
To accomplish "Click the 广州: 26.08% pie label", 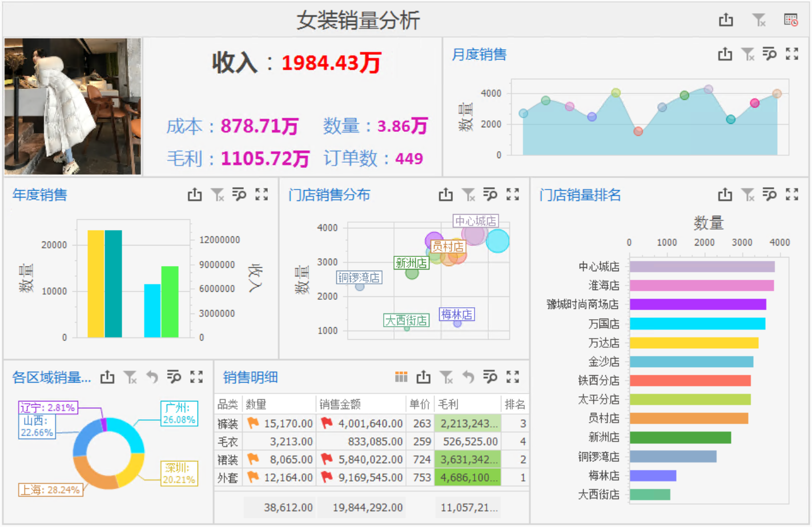I will pyautogui.click(x=179, y=413).
